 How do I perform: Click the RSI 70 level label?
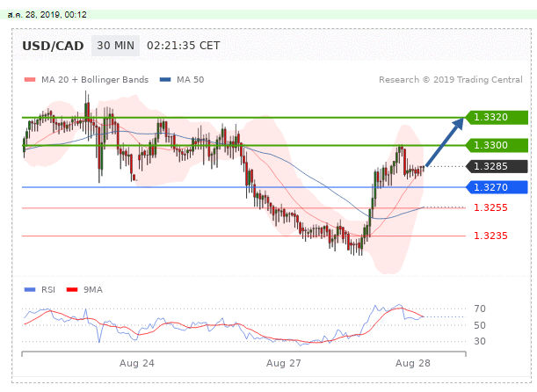pyautogui.click(x=480, y=309)
